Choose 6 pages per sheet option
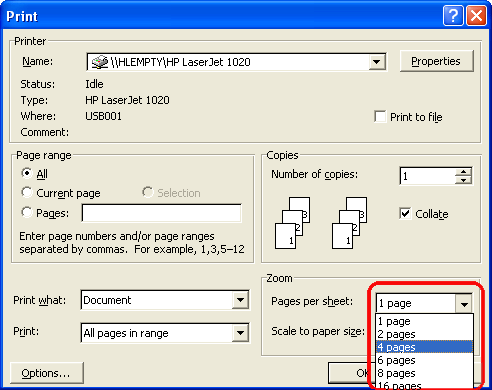This screenshot has width=492, height=390. pos(424,360)
